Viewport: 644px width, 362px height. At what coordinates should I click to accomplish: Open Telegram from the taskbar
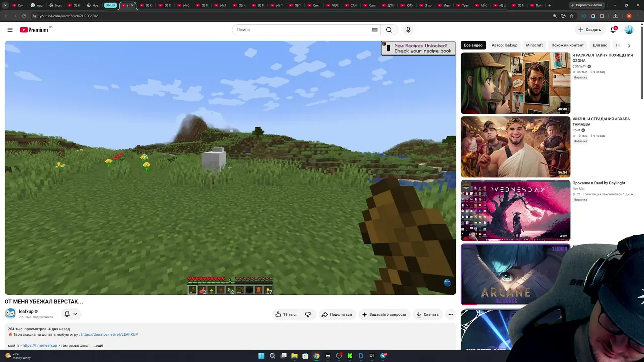point(383,356)
